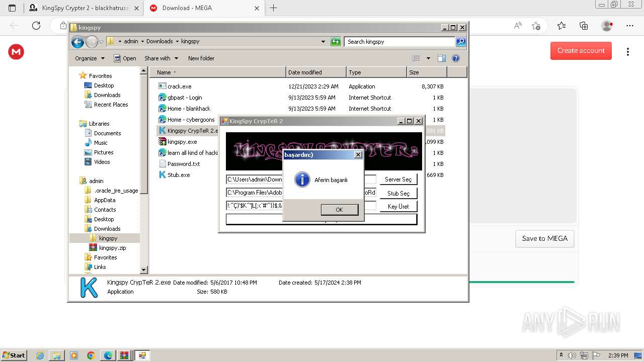Click Create account on MEGA
644x362 pixels.
(581, 51)
